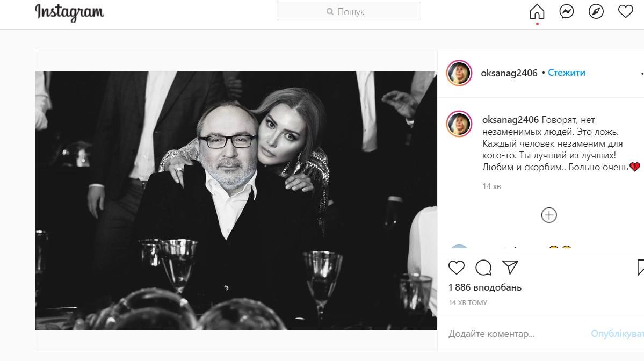Click the comment speech bubble icon

tap(483, 267)
